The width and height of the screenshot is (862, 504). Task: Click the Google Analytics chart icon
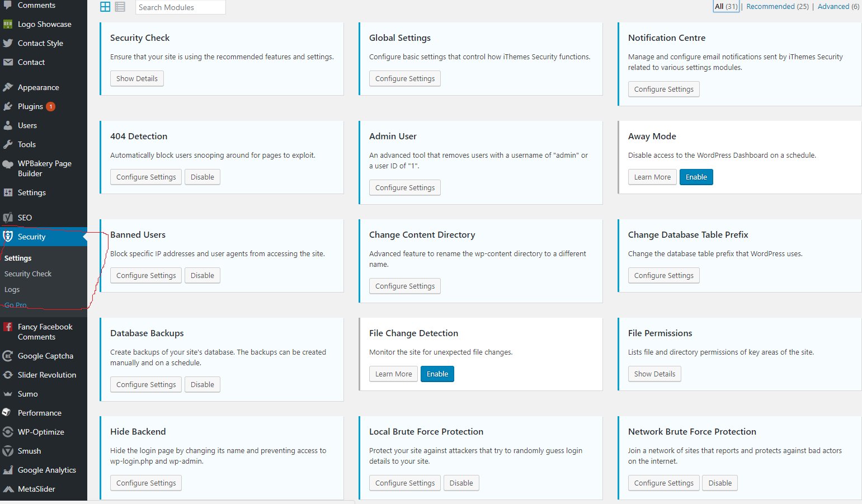coord(8,470)
